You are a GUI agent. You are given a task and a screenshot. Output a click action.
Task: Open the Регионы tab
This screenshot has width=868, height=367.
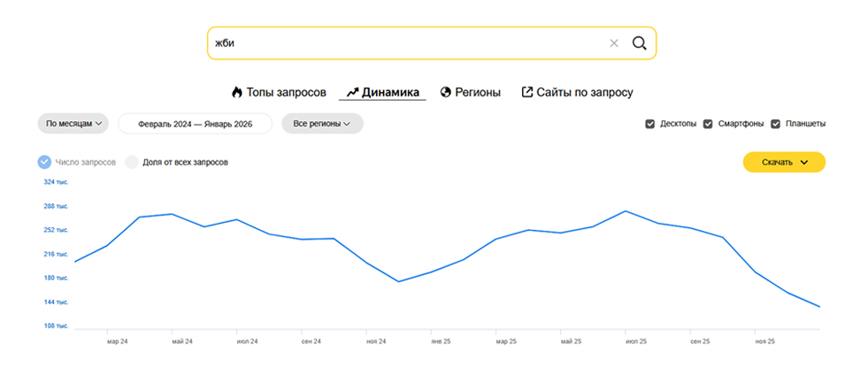(478, 92)
